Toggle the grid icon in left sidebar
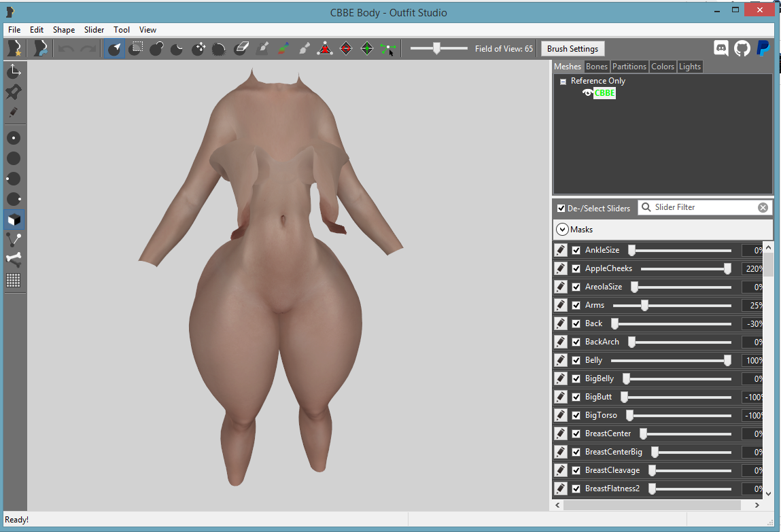Screen dimensions: 781x532 [x=14, y=281]
